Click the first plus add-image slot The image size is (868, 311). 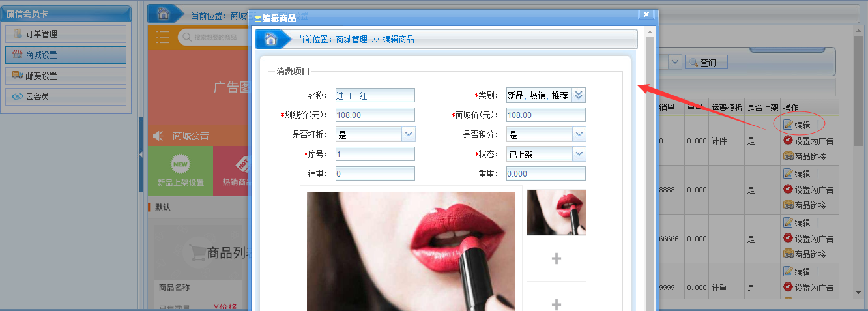[556, 258]
